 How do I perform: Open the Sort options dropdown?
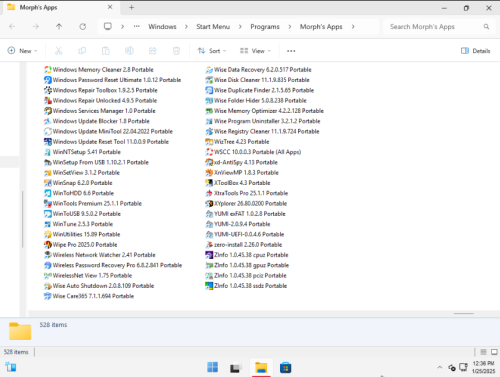click(212, 51)
